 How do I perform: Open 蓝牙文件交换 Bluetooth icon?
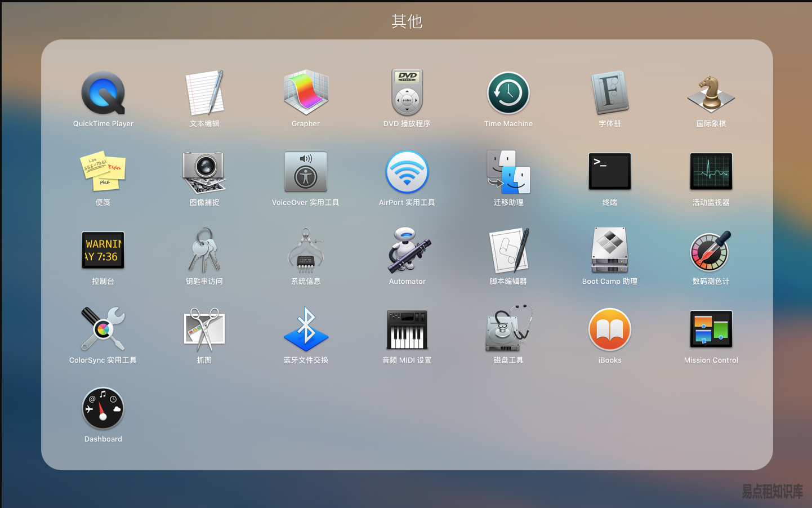point(306,329)
